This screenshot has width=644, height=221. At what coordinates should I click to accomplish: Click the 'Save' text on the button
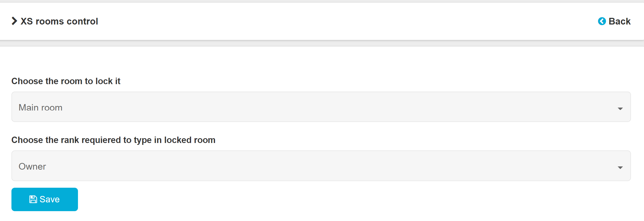click(49, 199)
